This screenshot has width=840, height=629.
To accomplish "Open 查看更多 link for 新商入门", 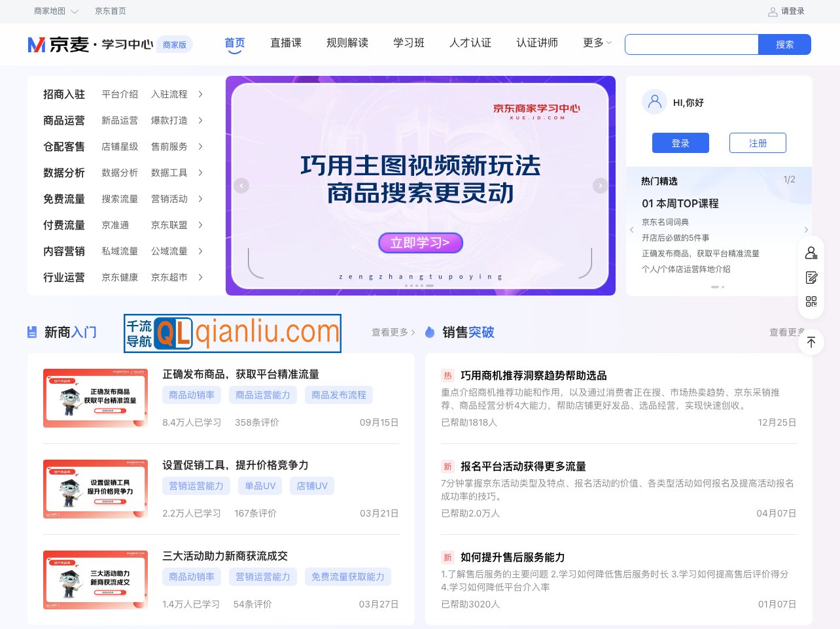I will coord(389,332).
